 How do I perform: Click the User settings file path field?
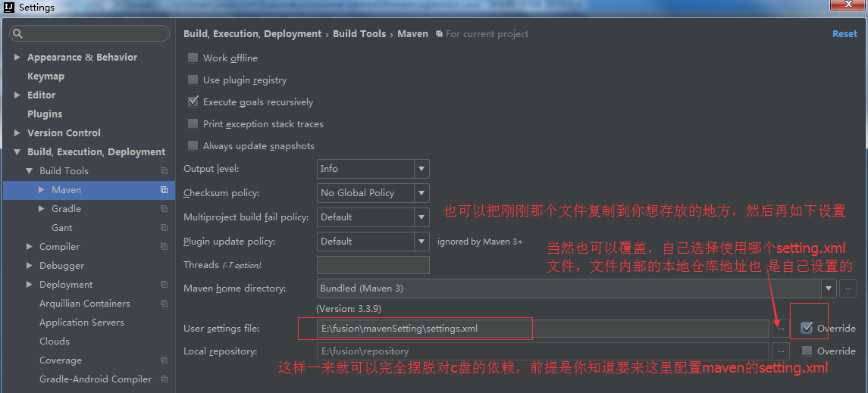(x=543, y=329)
